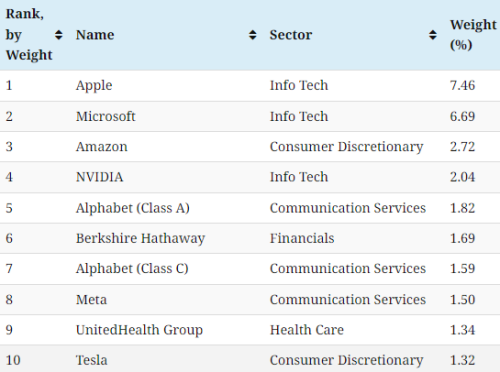
Task: Click the Name column sort arrows
Action: pyautogui.click(x=253, y=35)
